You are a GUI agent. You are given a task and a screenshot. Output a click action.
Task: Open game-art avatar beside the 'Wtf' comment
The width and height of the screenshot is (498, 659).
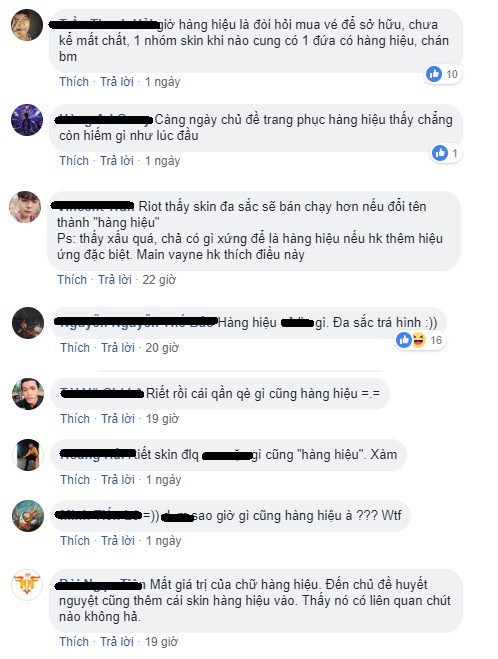click(x=28, y=516)
